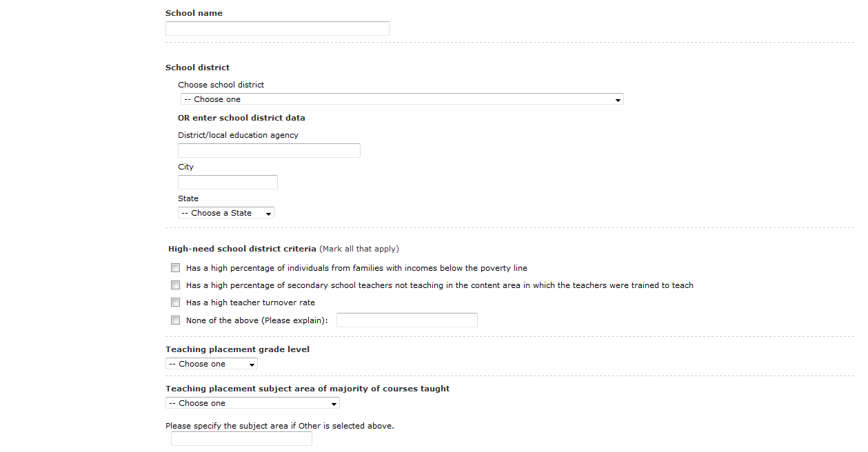Click the School name text field
The width and height of the screenshot is (868, 452).
(x=277, y=28)
